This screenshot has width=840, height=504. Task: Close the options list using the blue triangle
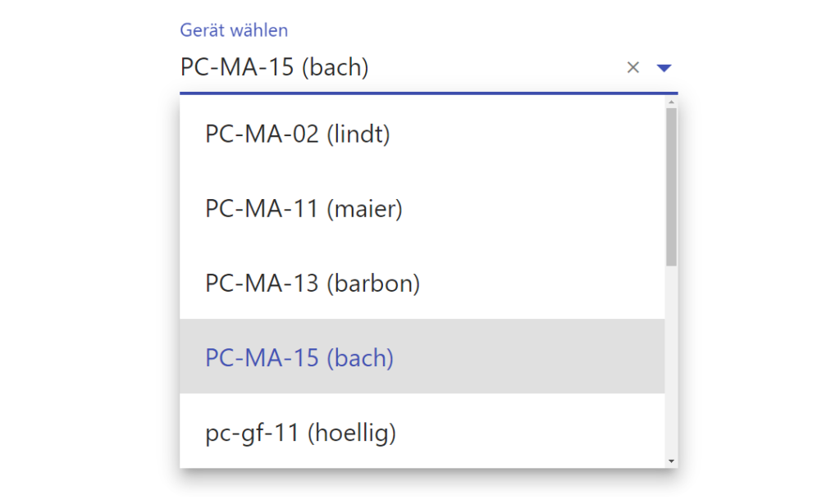[x=664, y=68]
